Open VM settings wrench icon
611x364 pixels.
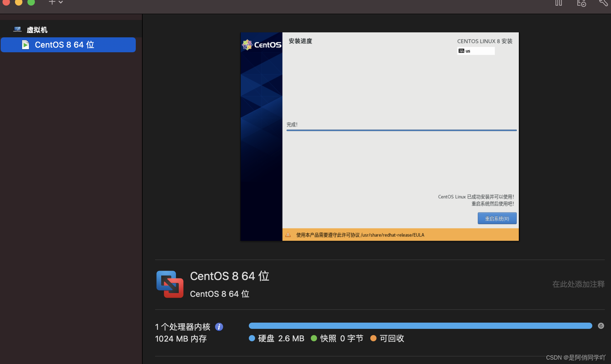(603, 3)
